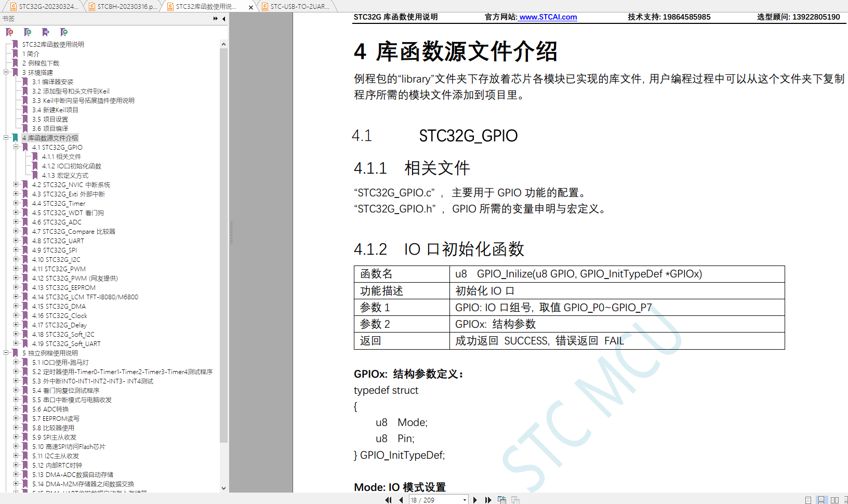848x504 pixels.
Task: Go to the previous page
Action: 401,500
